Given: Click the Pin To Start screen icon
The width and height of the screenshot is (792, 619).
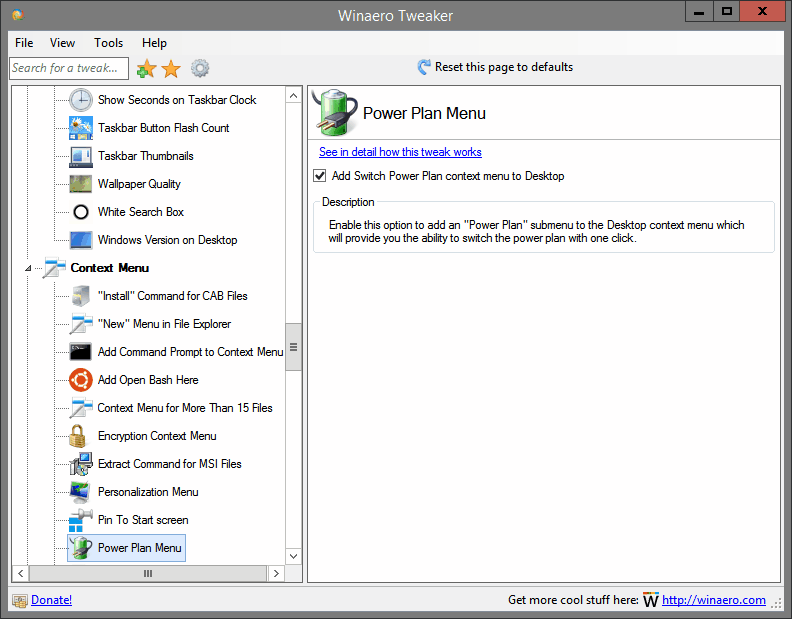Looking at the screenshot, I should coord(81,520).
